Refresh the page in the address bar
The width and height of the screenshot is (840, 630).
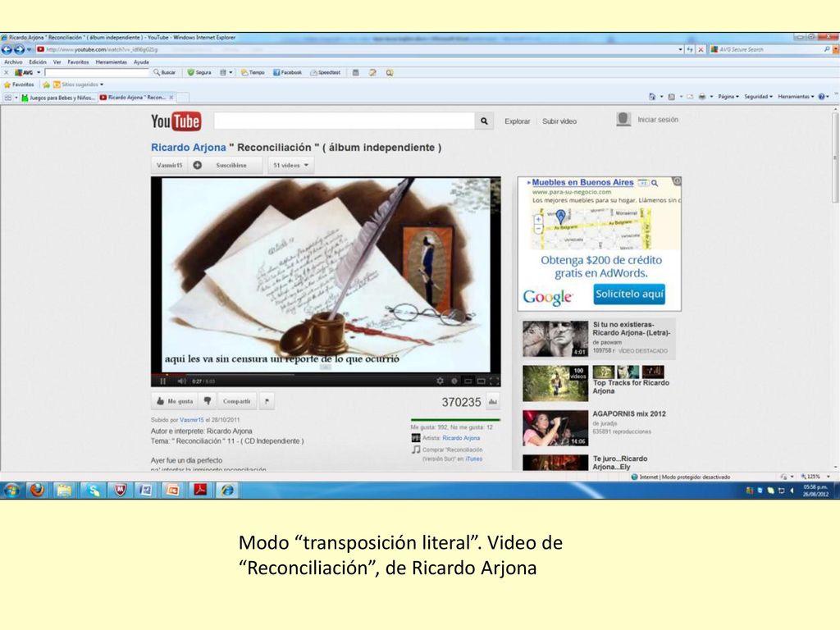pos(690,49)
